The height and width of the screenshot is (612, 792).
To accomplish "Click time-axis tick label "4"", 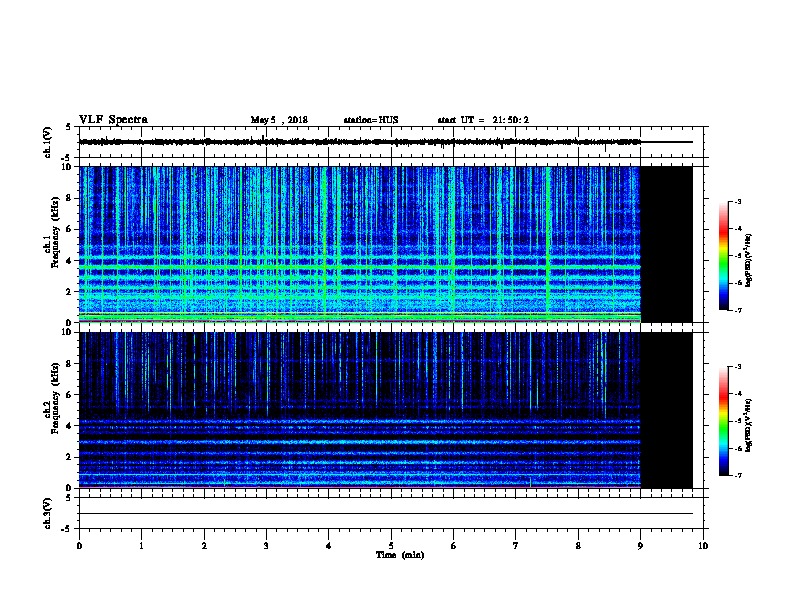I will coord(329,545).
